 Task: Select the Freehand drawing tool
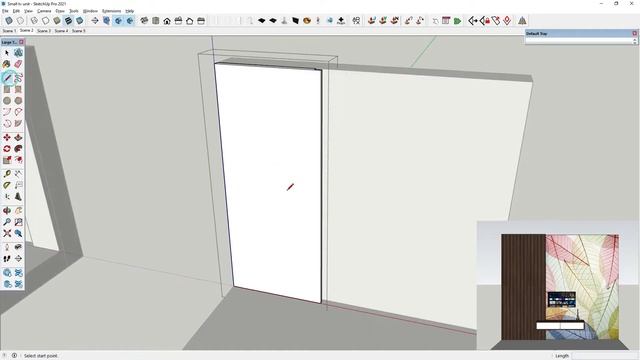pos(18,78)
